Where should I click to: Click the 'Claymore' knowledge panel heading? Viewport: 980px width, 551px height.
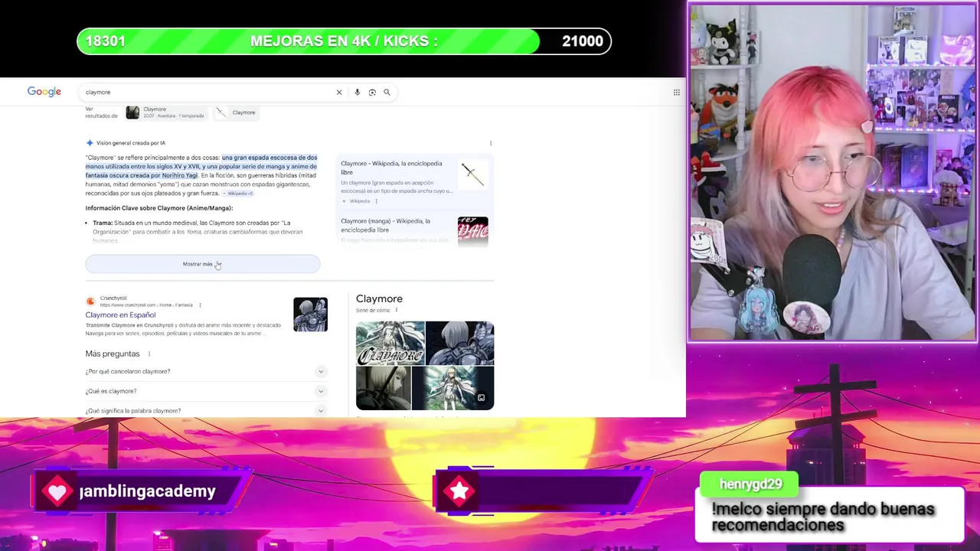(379, 298)
